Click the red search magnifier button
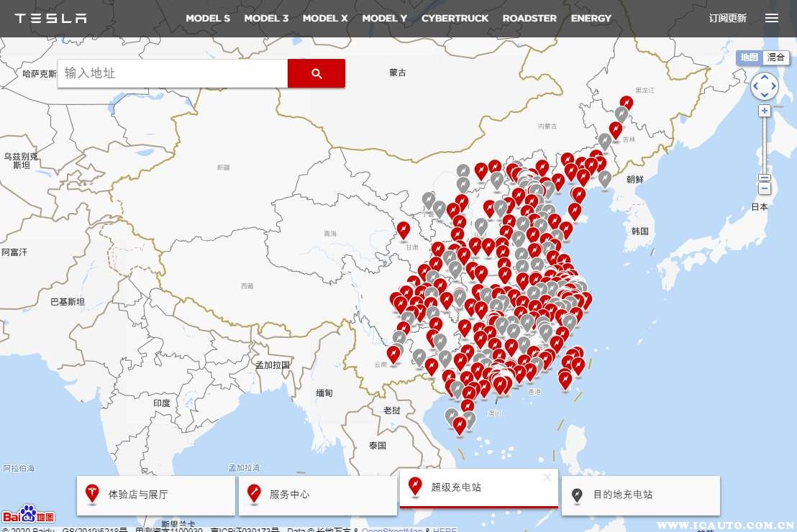This screenshot has width=797, height=532. pyautogui.click(x=316, y=73)
